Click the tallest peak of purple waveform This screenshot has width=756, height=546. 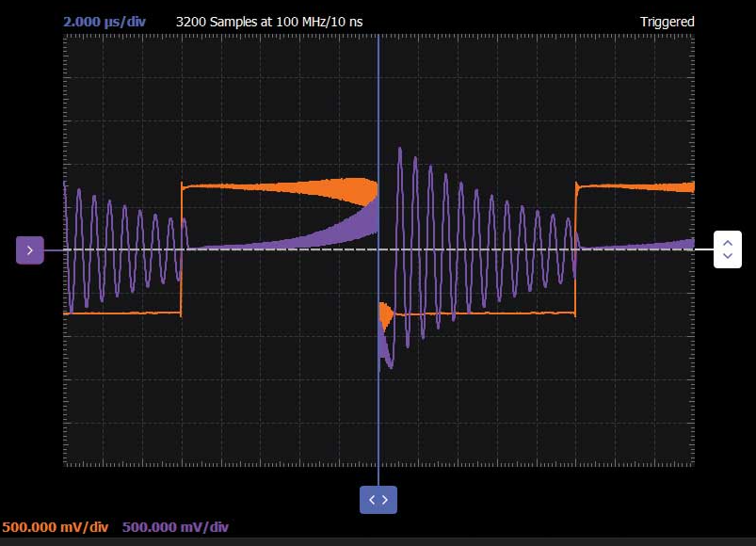pos(400,150)
